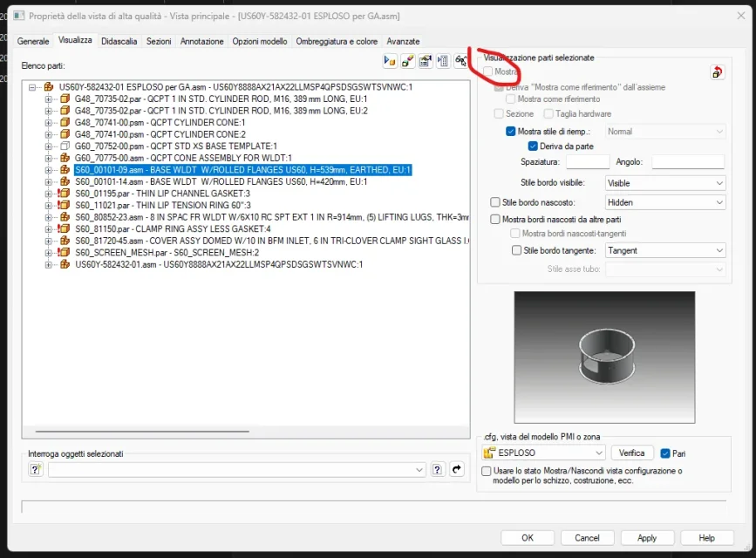756x558 pixels.
Task: Click the question-mark button beside the Interroga dropdown
Action: (438, 469)
